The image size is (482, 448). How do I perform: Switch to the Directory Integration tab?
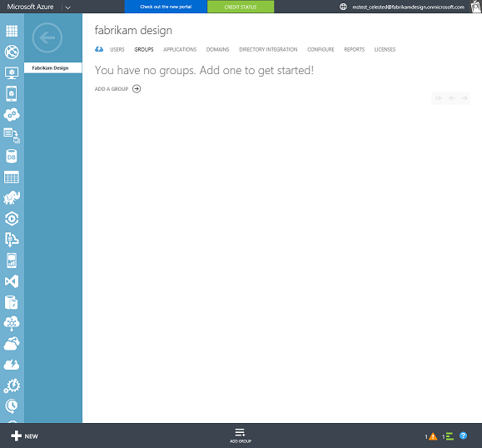tap(268, 49)
